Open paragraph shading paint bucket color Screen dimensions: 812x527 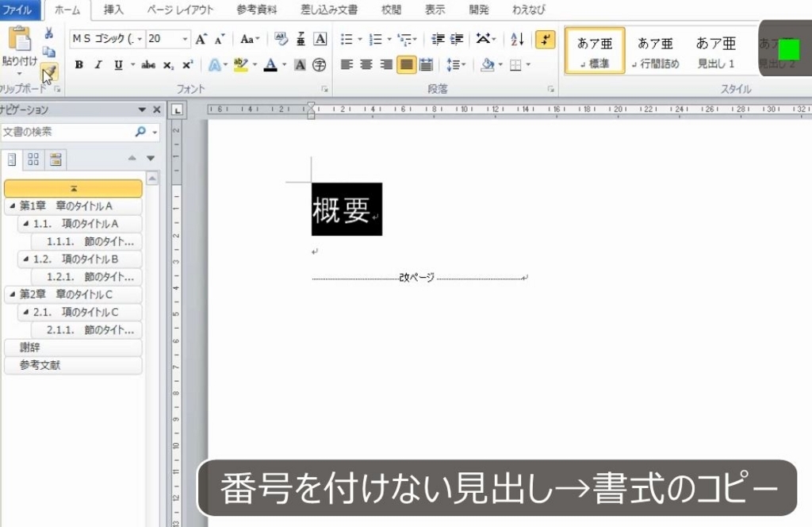(487, 65)
